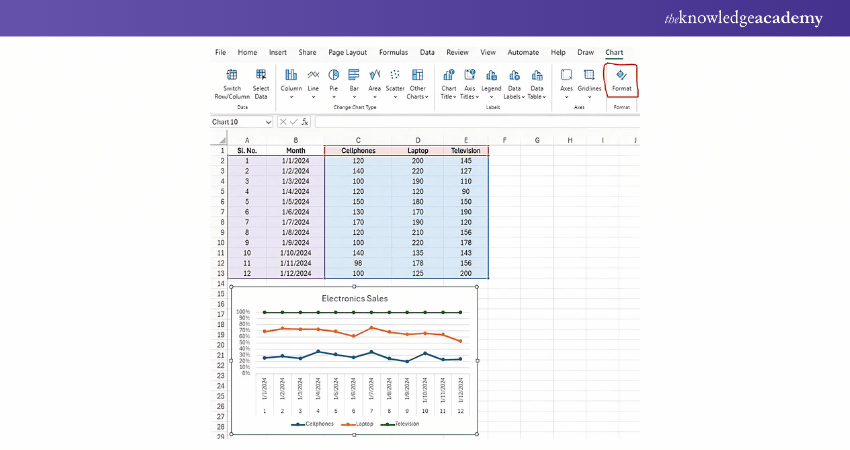Click the Format icon in ribbon
The height and width of the screenshot is (450, 850).
621,75
